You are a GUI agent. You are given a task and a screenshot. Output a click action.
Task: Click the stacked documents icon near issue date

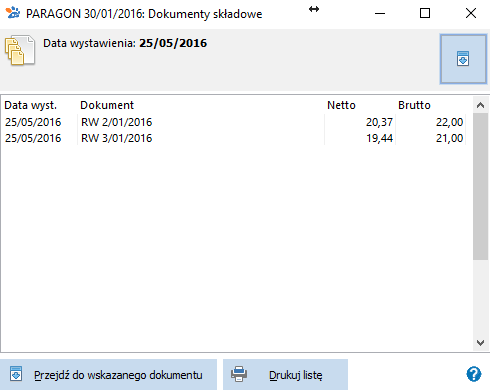tap(20, 50)
